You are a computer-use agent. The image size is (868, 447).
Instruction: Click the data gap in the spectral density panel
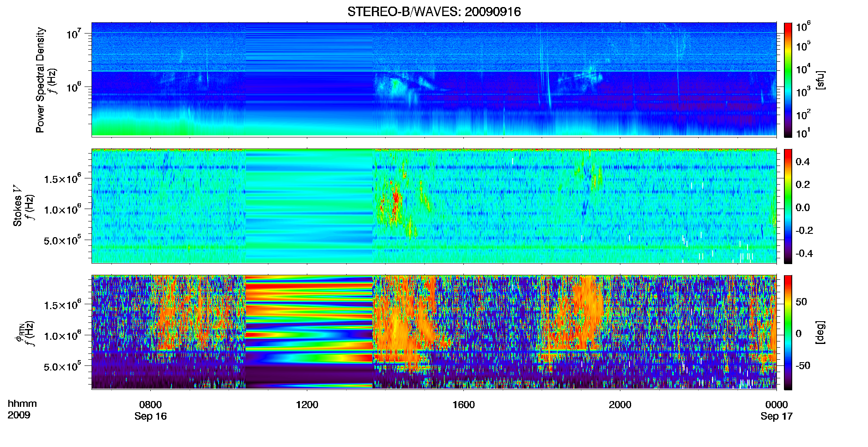[x=309, y=79]
